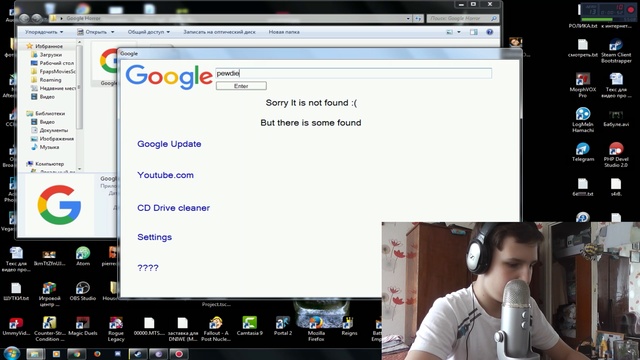This screenshot has width=640, height=360.
Task: Go forward with Explorer's forward arrow
Action: pyautogui.click(x=37, y=18)
